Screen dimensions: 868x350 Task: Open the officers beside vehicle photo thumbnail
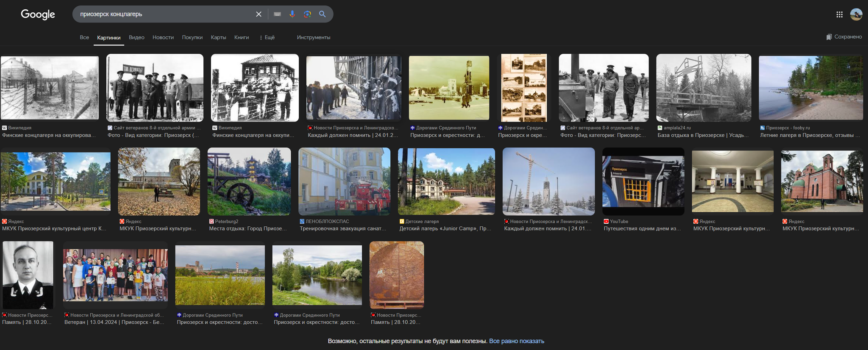tap(604, 88)
